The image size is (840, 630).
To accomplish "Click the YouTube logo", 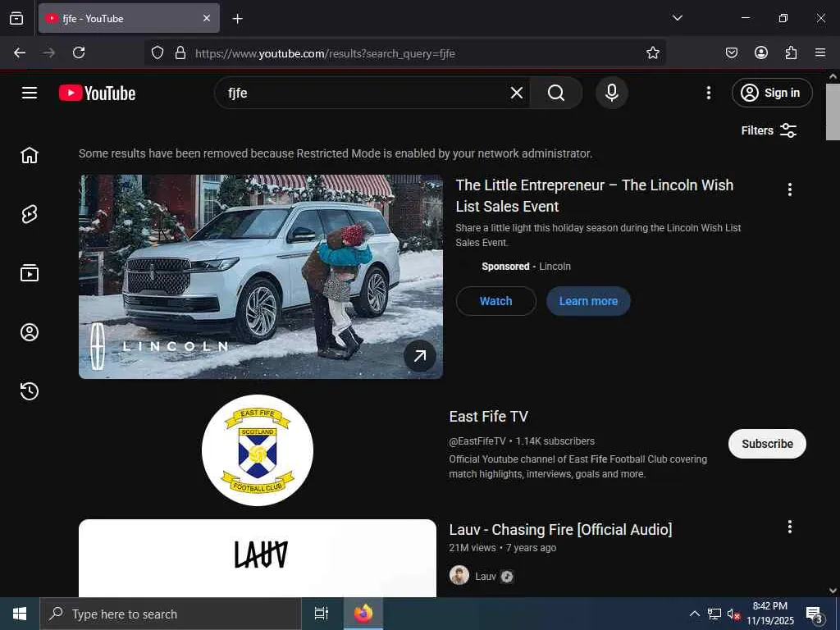I will pos(97,94).
